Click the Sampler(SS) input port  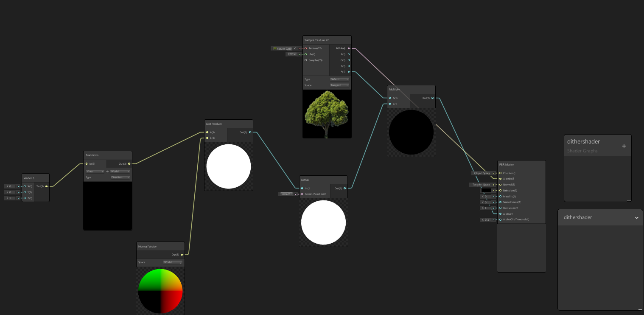point(305,60)
